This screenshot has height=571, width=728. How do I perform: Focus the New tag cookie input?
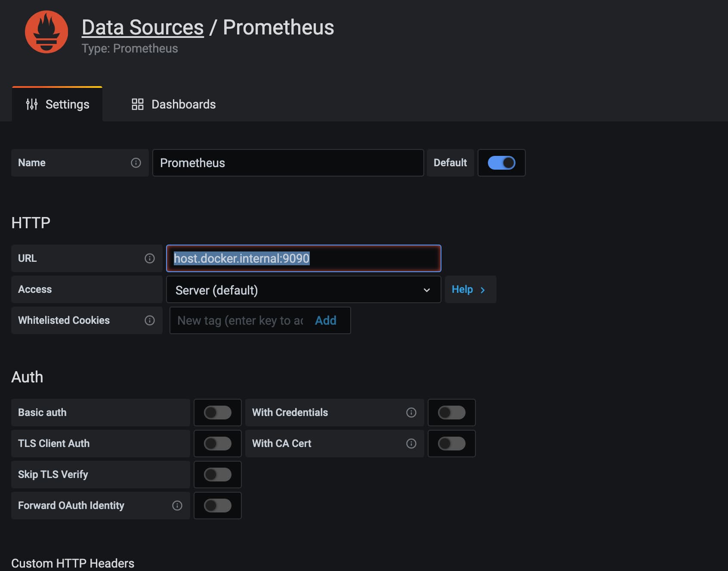[x=240, y=320]
